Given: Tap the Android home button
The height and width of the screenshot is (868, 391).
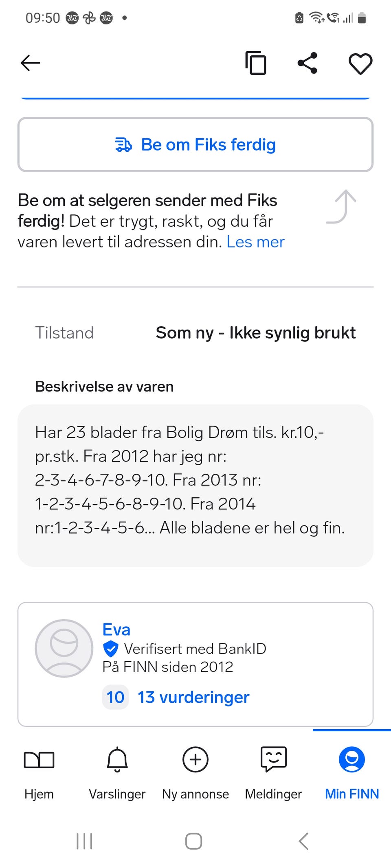Looking at the screenshot, I should (193, 841).
